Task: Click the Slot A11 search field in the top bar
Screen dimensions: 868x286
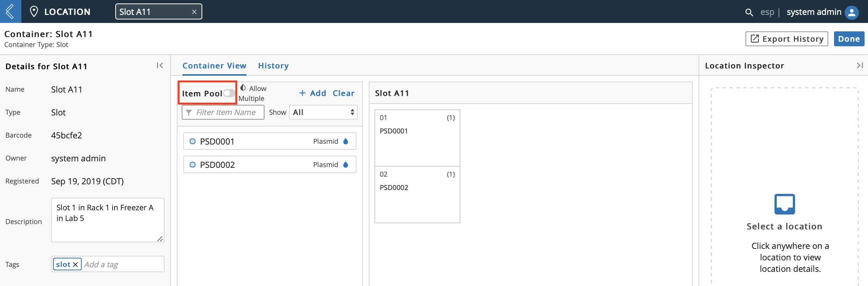Action: (x=158, y=12)
